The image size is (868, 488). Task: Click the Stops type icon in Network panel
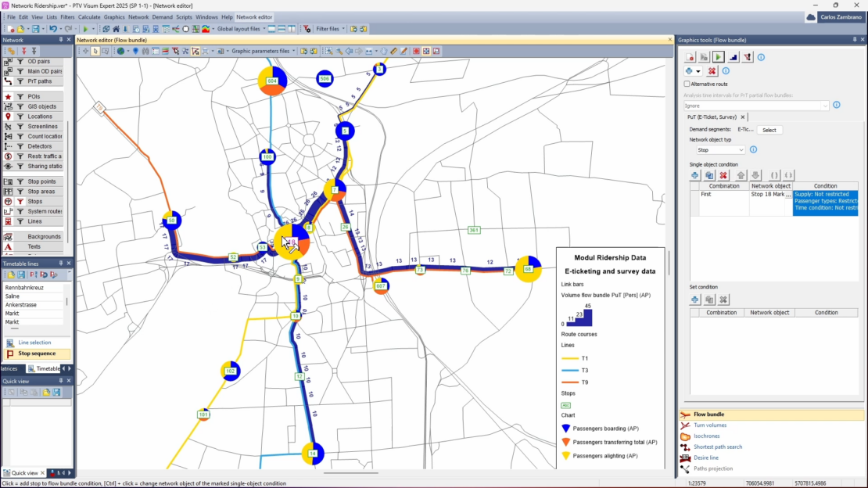[x=9, y=202]
